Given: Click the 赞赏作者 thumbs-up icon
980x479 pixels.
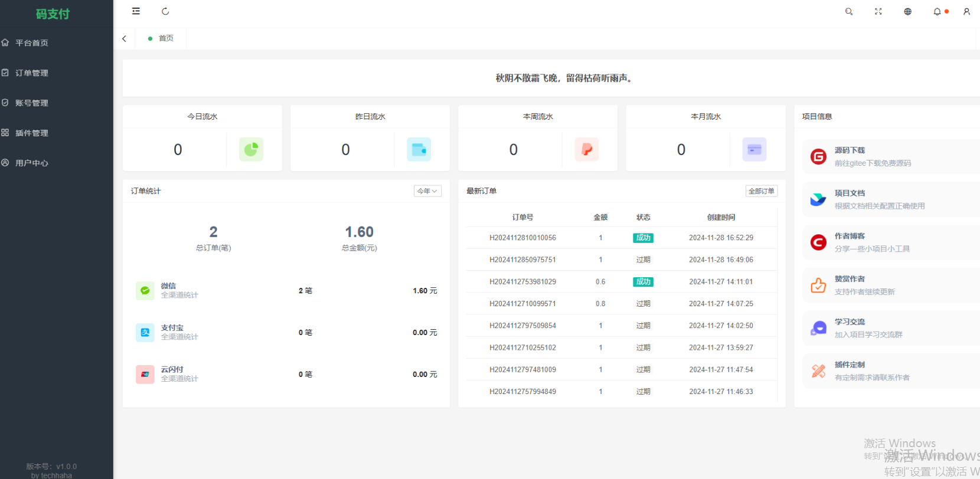Looking at the screenshot, I should (818, 286).
